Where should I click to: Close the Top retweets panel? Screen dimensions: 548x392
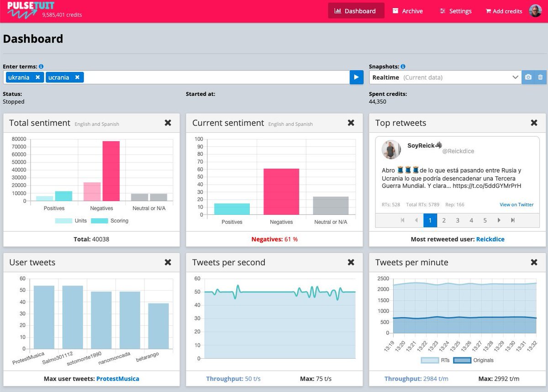pyautogui.click(x=534, y=122)
